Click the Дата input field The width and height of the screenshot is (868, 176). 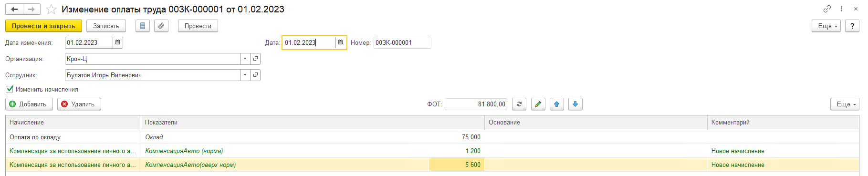[x=309, y=42]
